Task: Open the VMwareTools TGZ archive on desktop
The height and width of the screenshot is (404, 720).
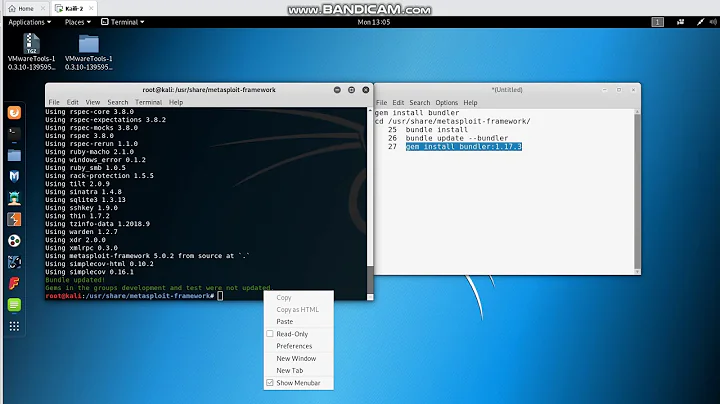Action: [32, 45]
